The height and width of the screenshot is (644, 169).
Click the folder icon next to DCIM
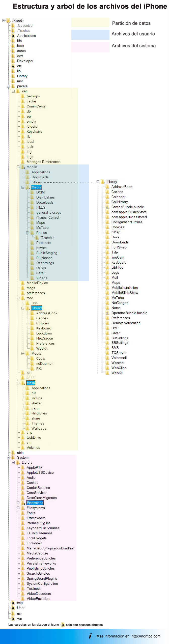32,192
